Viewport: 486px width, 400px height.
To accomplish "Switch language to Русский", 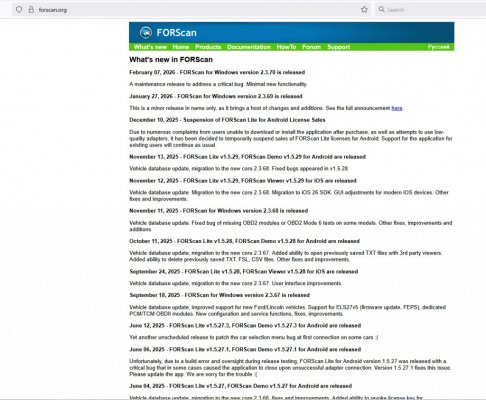I will [x=438, y=47].
